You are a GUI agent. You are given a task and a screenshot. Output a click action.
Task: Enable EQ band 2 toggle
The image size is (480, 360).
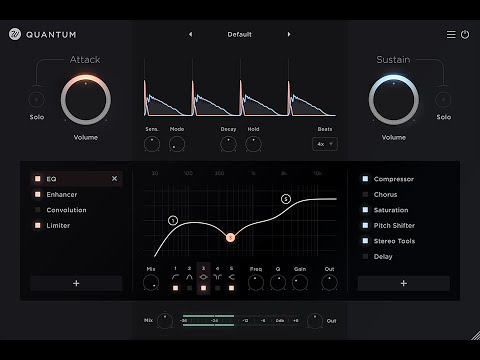[189, 288]
